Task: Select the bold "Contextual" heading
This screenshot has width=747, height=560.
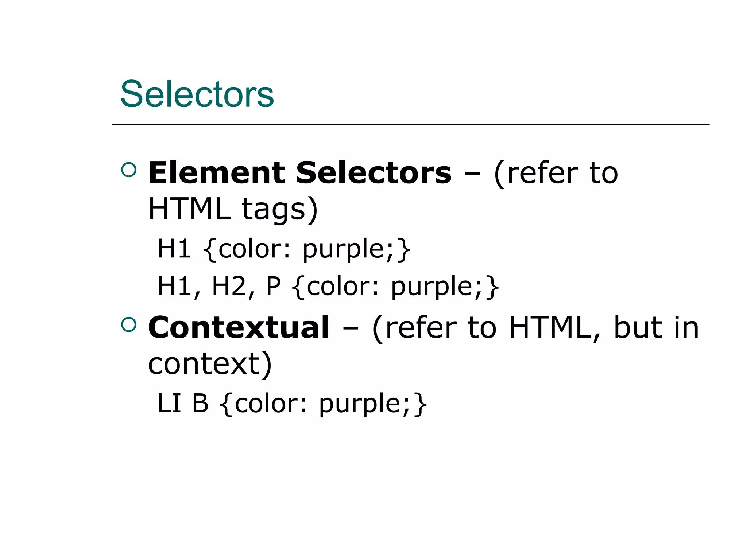Action: pos(239,327)
